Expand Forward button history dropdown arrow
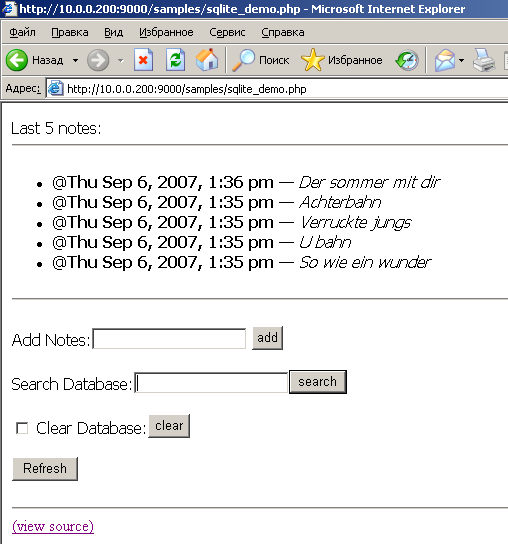The height and width of the screenshot is (544, 508). [120, 60]
